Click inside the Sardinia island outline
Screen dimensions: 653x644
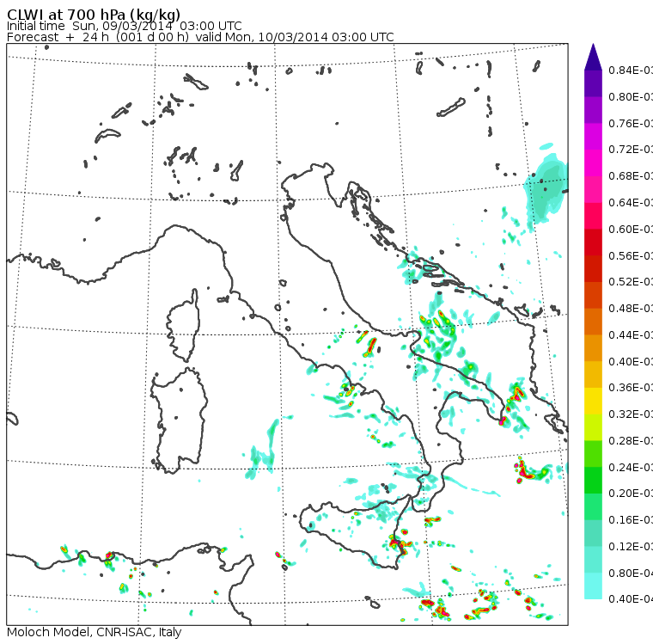[178, 421]
